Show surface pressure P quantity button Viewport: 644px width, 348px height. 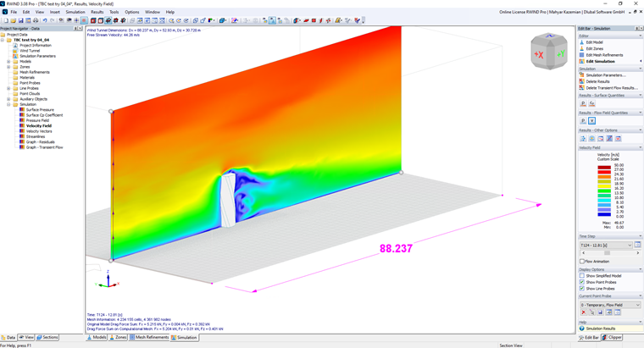(x=583, y=103)
